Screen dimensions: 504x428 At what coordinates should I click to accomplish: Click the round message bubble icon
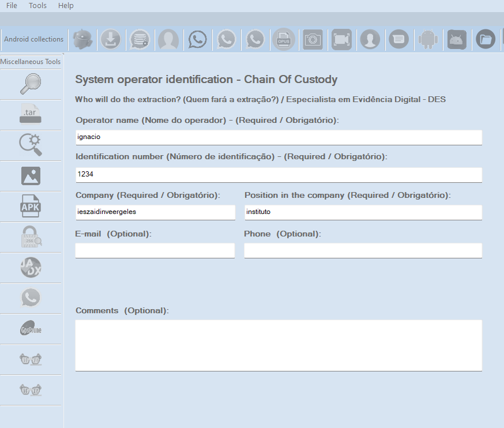tap(399, 40)
